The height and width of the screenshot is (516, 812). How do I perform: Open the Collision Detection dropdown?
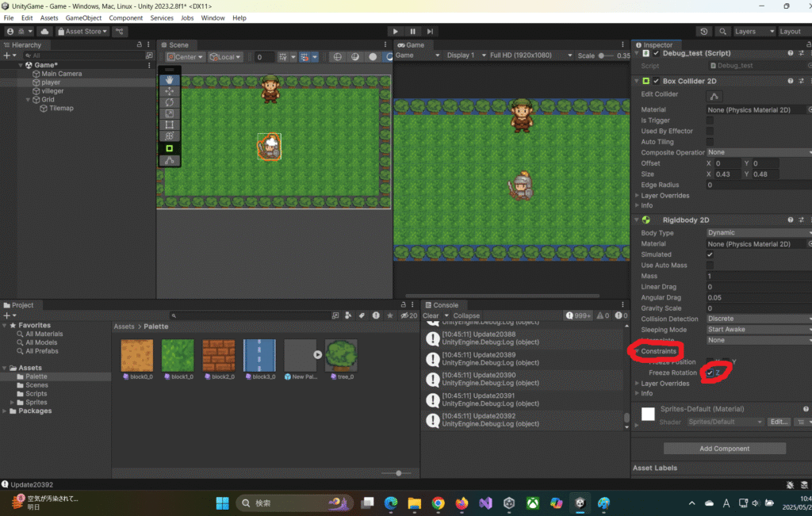(759, 319)
